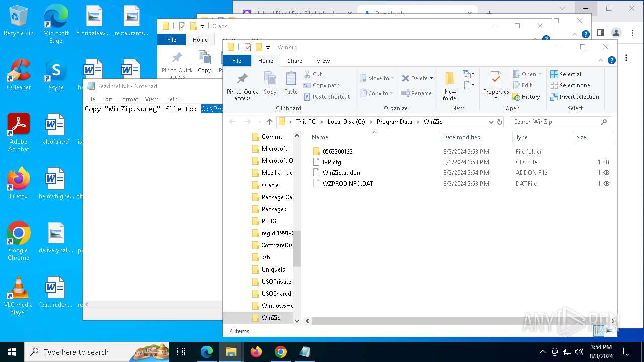644x362 pixels.
Task: Click Invert selection
Action: tap(575, 97)
